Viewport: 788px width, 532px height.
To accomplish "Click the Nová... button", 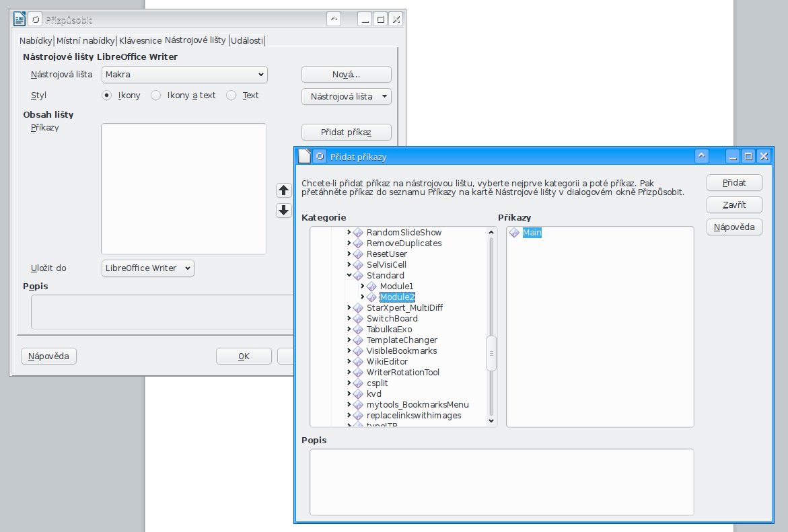I will tap(347, 75).
